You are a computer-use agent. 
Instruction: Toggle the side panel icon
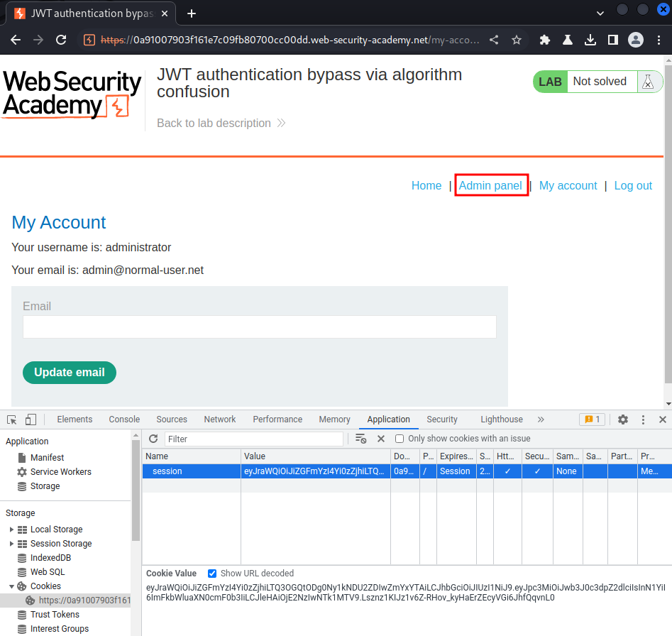coord(613,40)
